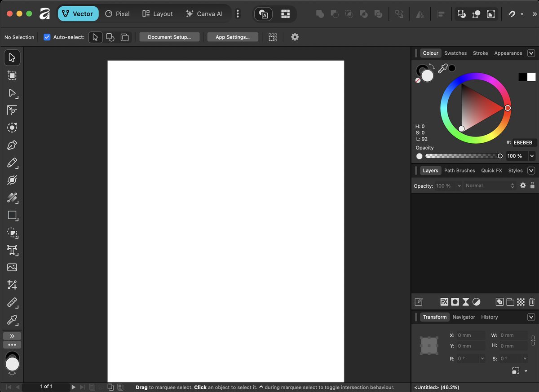Select the Place Image tool
The image size is (539, 392).
click(12, 268)
